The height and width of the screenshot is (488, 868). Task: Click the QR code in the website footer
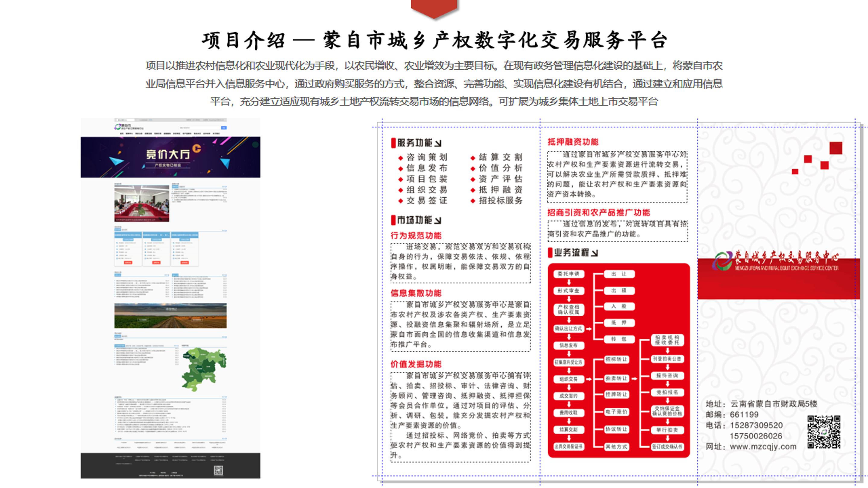point(218,471)
